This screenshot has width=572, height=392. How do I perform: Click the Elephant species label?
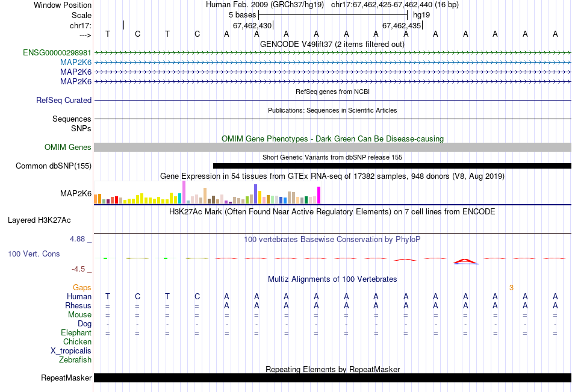click(76, 333)
